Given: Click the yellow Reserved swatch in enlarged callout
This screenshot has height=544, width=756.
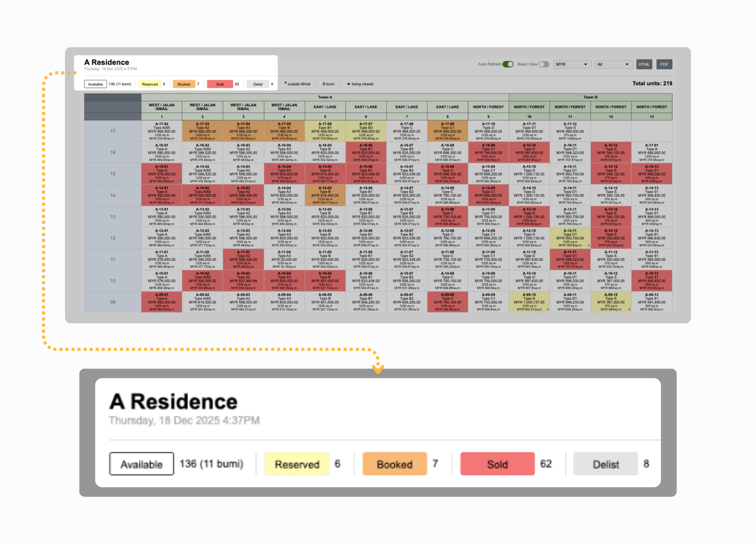Looking at the screenshot, I should tap(297, 464).
